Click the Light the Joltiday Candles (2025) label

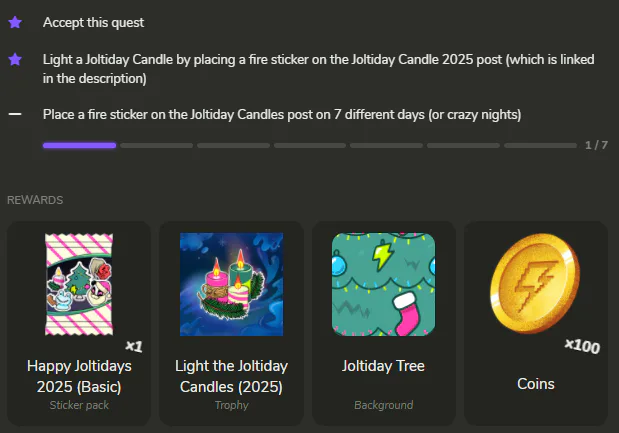(231, 376)
